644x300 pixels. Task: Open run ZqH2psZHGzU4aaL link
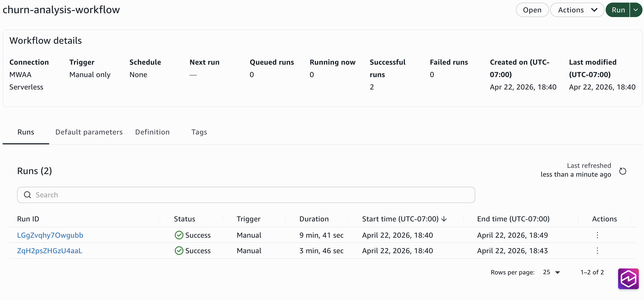click(50, 251)
